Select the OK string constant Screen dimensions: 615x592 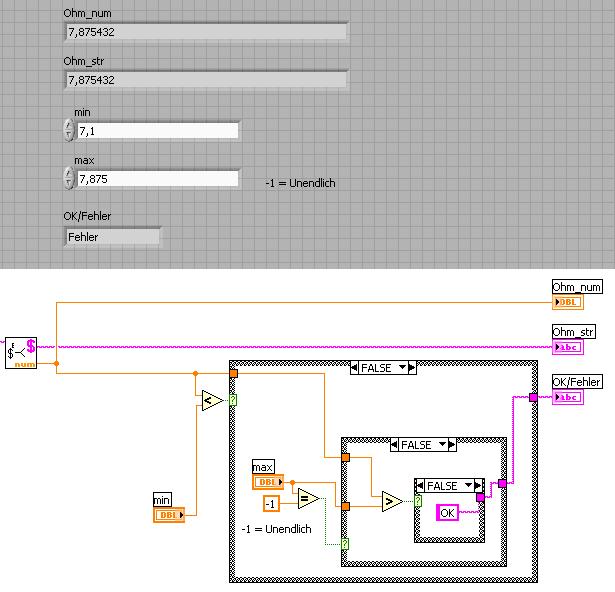coord(447,513)
